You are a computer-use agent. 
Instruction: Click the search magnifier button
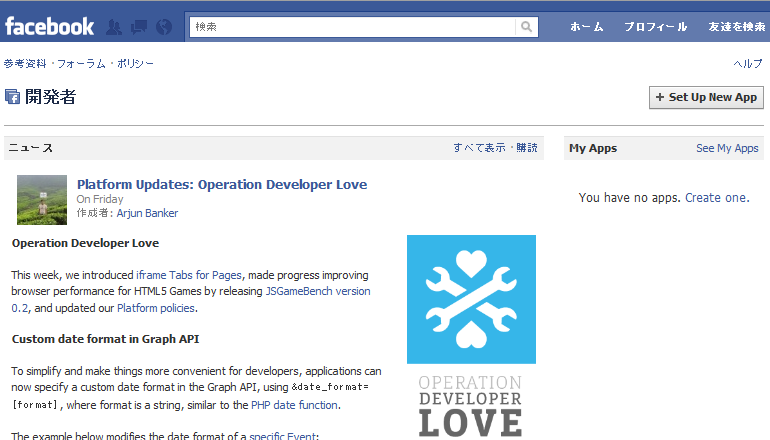tap(526, 27)
